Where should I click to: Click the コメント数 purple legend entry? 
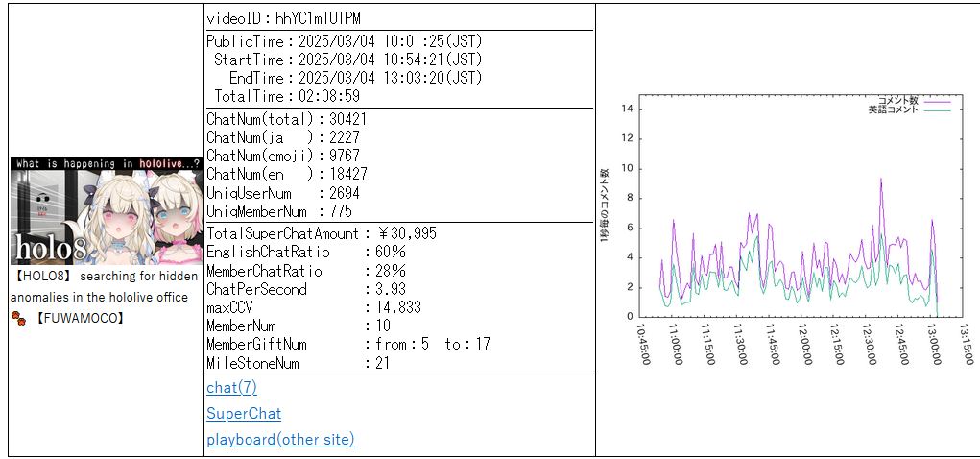click(x=914, y=100)
